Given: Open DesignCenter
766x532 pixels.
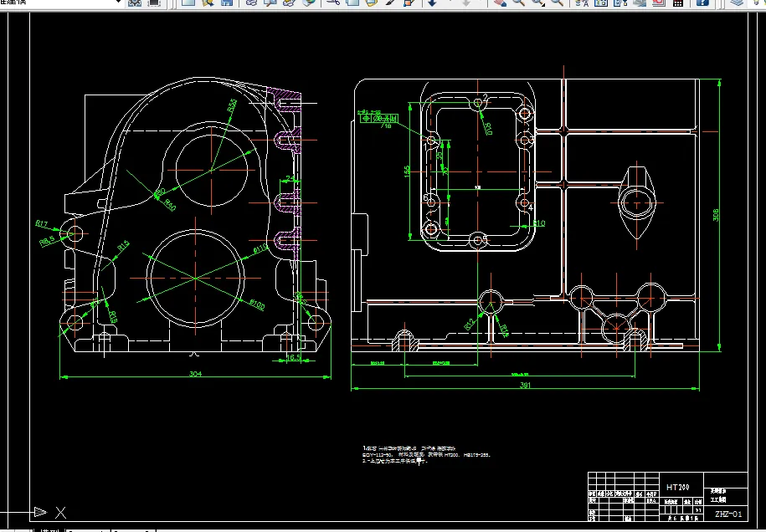Looking at the screenshot, I should [x=601, y=3].
